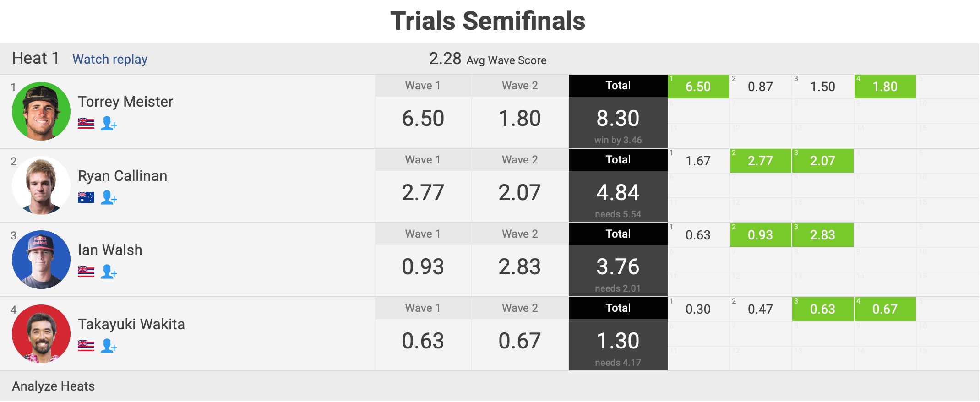Image resolution: width=980 pixels, height=402 pixels.
Task: Click the Torrey Meister name link
Action: click(125, 102)
